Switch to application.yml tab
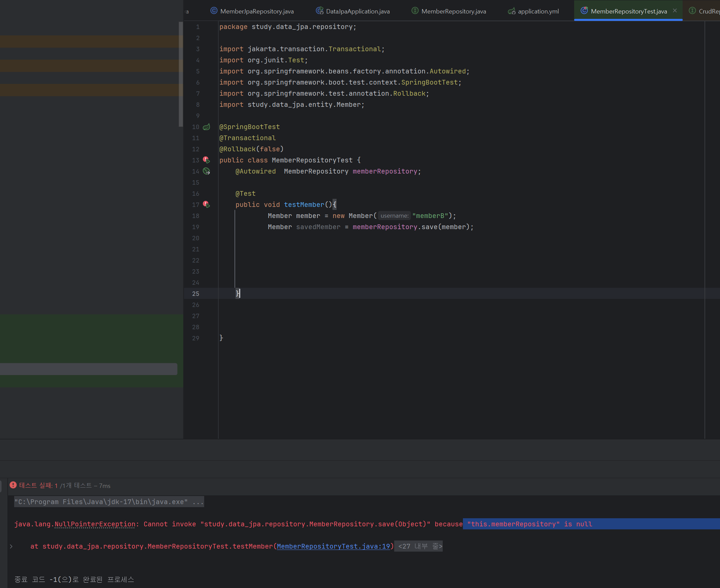The image size is (720, 588). coord(534,11)
